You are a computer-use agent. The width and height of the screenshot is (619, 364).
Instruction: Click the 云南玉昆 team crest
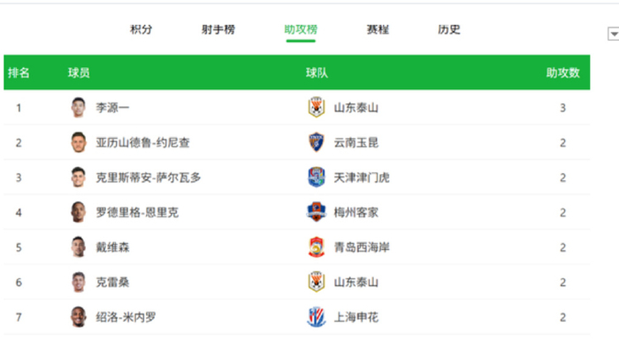pyautogui.click(x=316, y=142)
